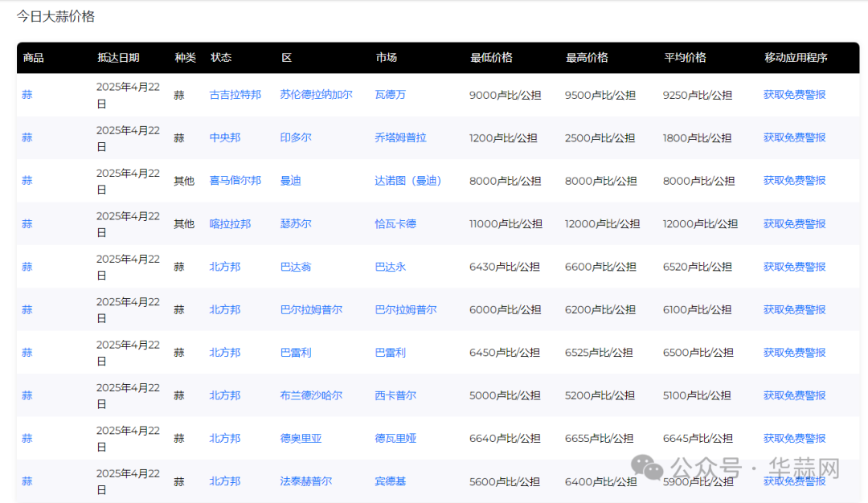Image resolution: width=868 pixels, height=503 pixels.
Task: Click 获取免费警报 in the 巴雷利 row
Action: click(x=794, y=353)
